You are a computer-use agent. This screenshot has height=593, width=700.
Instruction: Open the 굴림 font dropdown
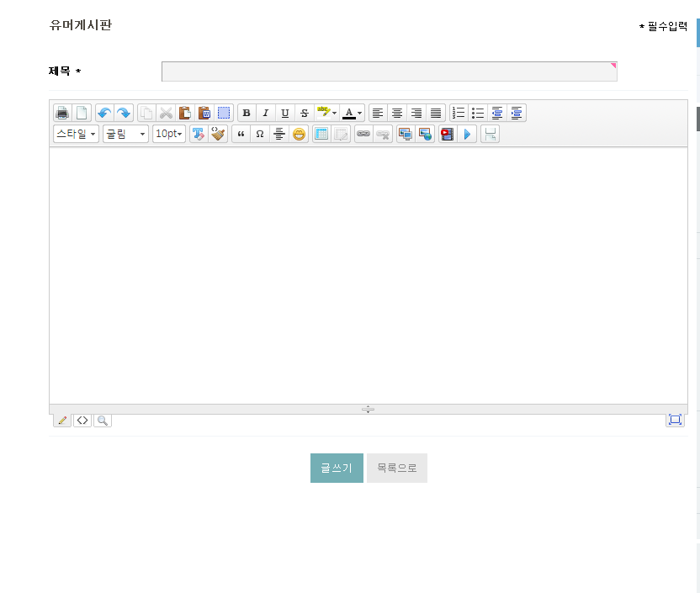click(125, 134)
